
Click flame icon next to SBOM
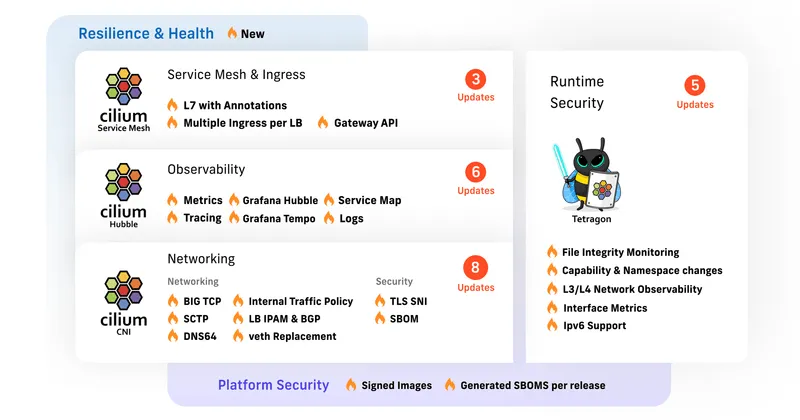pyautogui.click(x=380, y=318)
